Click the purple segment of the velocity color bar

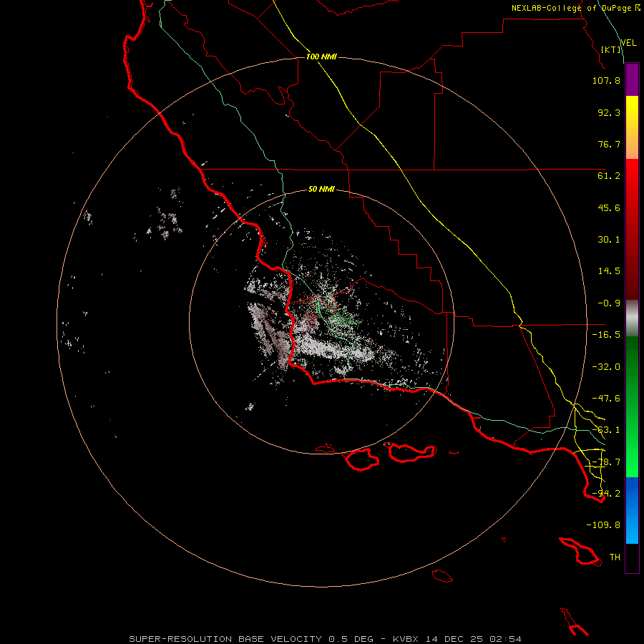click(x=632, y=79)
